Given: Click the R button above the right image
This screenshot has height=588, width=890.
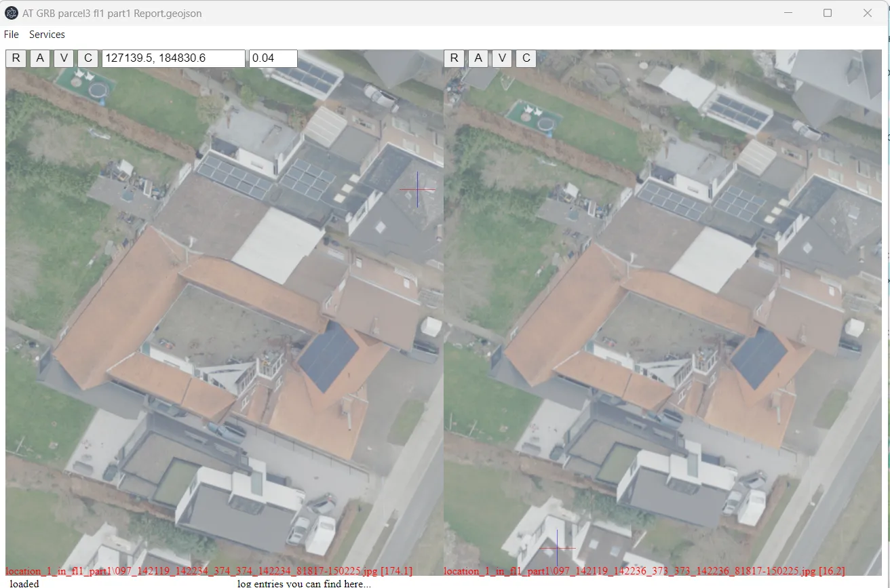Looking at the screenshot, I should (454, 58).
